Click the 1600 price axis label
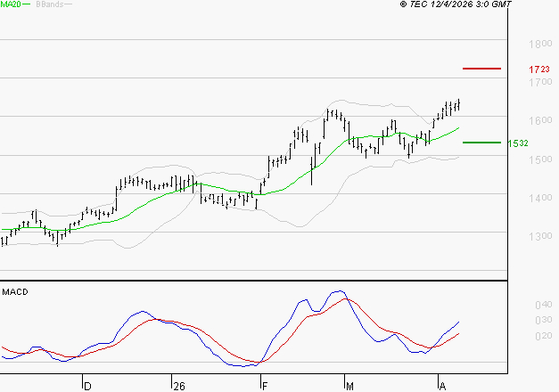This screenshot has height=392, width=559. click(540, 120)
